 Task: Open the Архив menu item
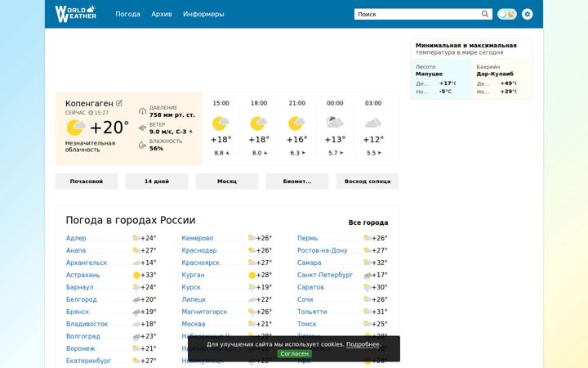point(162,14)
